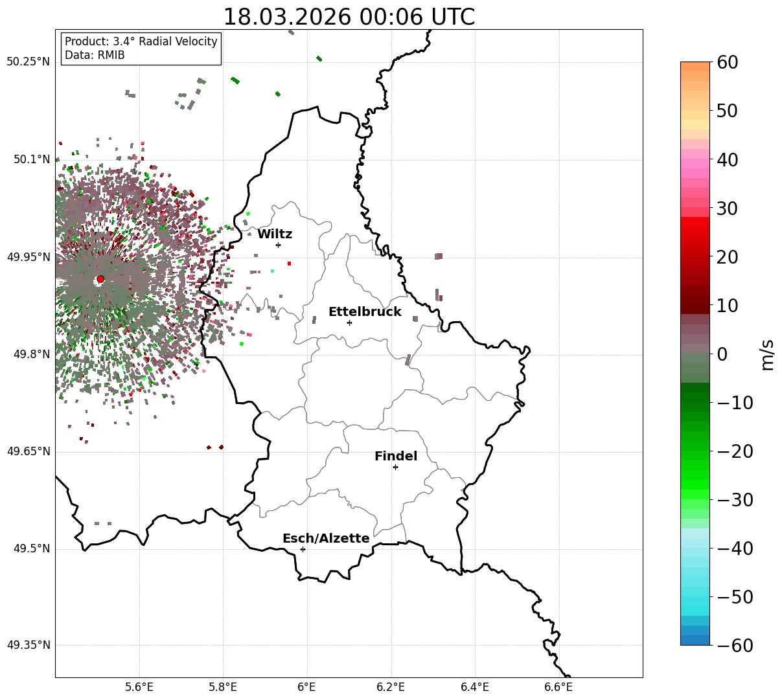The width and height of the screenshot is (782, 700).
Task: Select the Findel city label
Action: 396,456
